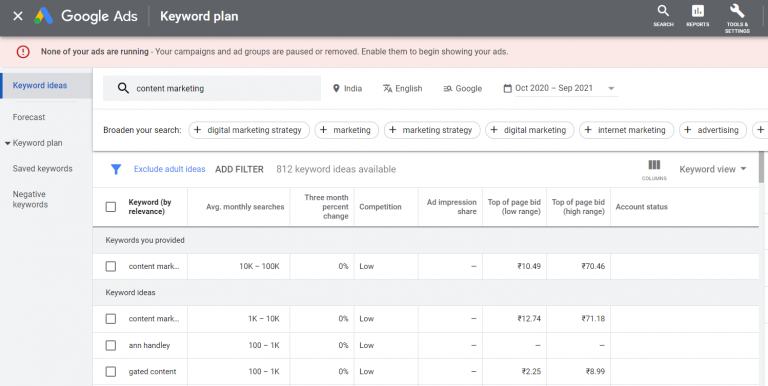
Task: Select Keyword ideas in sidebar
Action: coord(46,85)
